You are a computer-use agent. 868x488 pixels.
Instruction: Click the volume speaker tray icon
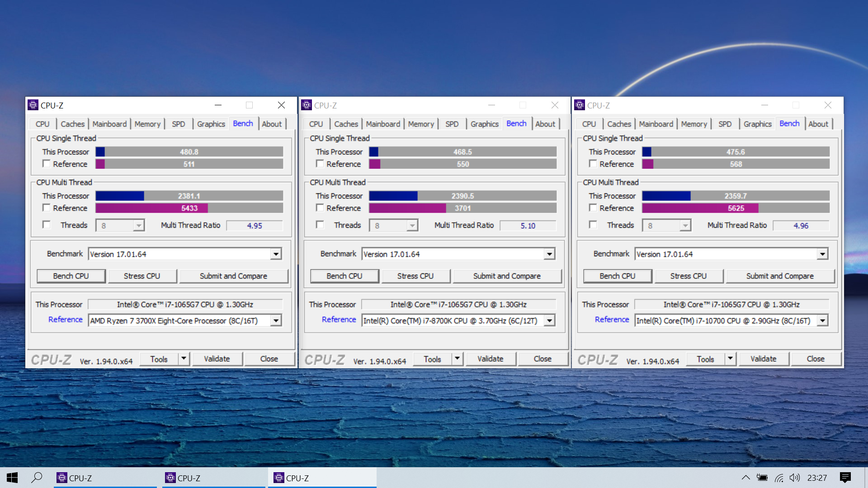point(794,478)
